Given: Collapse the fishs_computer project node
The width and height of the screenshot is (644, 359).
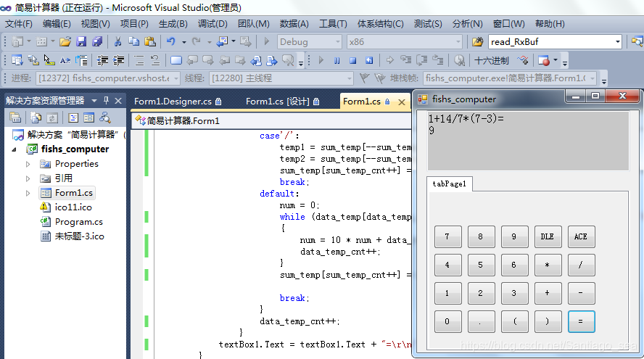Looking at the screenshot, I should [x=14, y=149].
